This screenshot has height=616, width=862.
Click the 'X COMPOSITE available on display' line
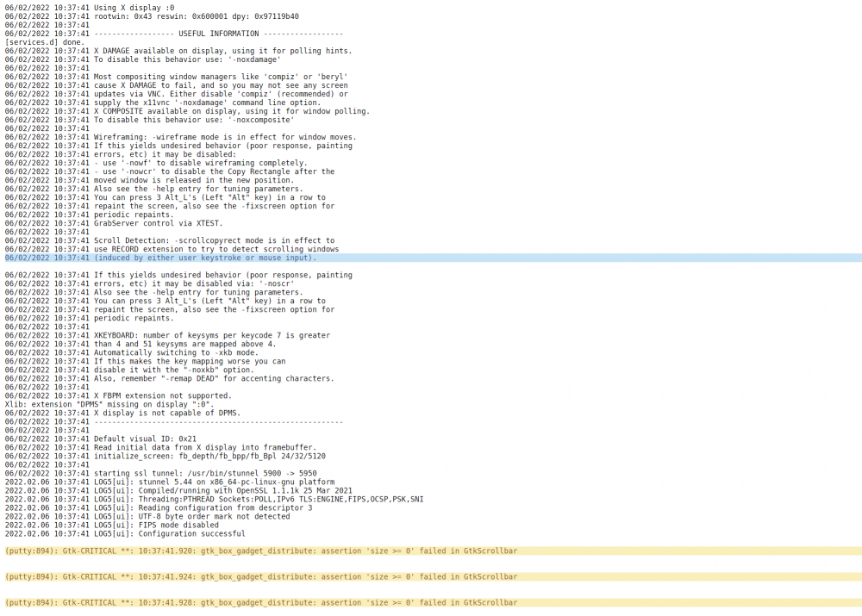pos(187,111)
